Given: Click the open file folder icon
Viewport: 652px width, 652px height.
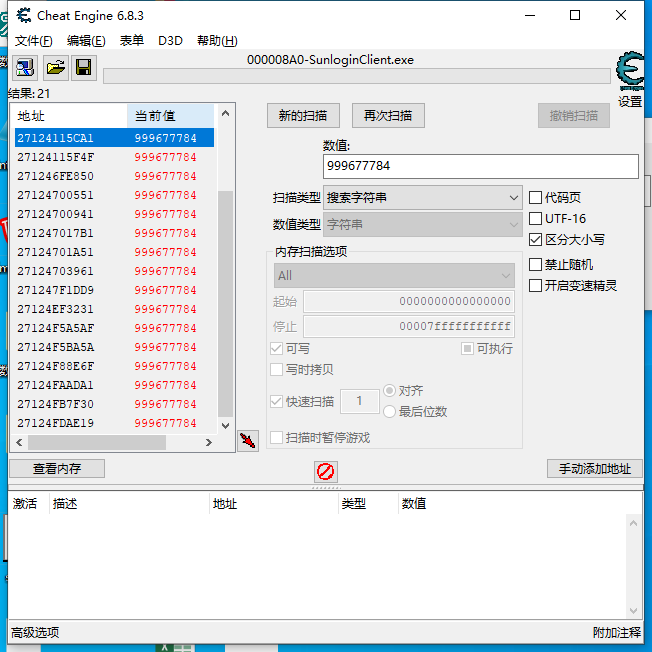Looking at the screenshot, I should click(x=55, y=67).
